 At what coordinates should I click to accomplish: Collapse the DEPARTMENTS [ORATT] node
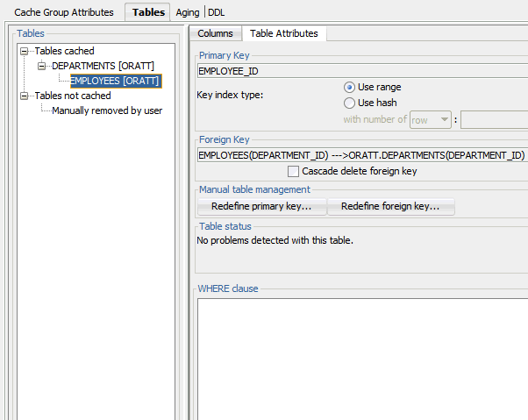(x=41, y=66)
